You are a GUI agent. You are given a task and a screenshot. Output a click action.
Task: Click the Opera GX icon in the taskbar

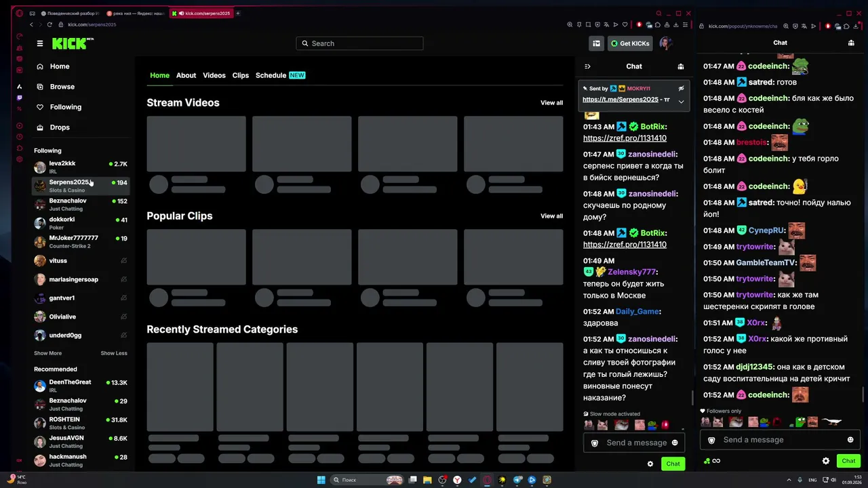(x=487, y=480)
